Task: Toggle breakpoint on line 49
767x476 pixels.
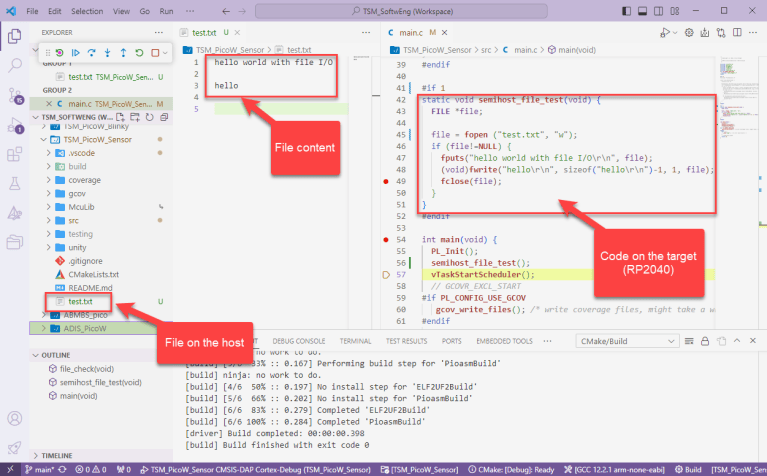Action: click(386, 181)
